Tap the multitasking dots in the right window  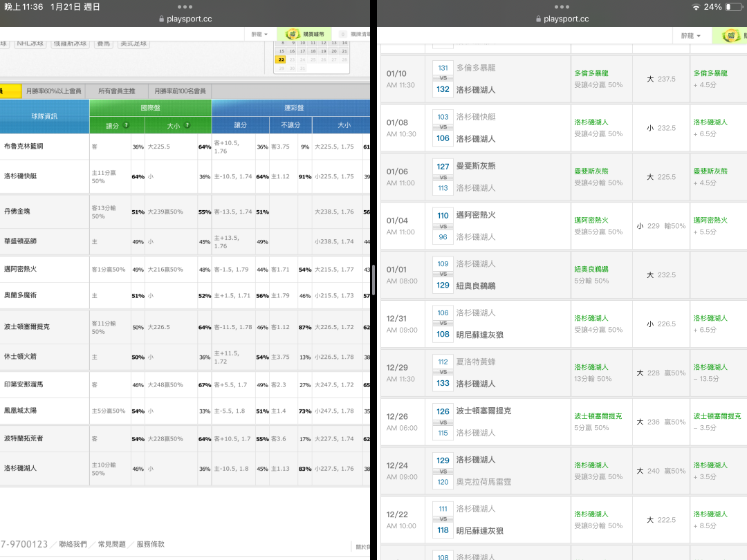(562, 7)
